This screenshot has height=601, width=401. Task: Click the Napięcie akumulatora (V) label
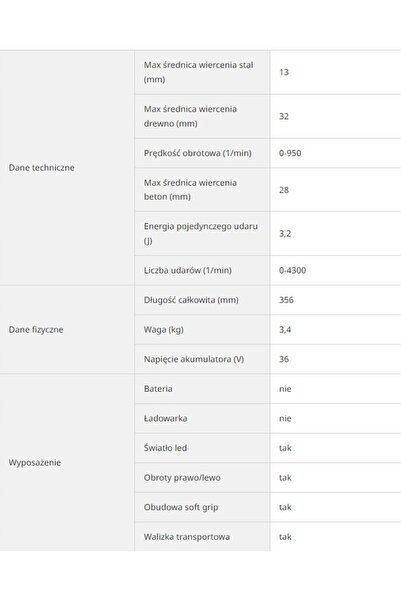tap(194, 359)
